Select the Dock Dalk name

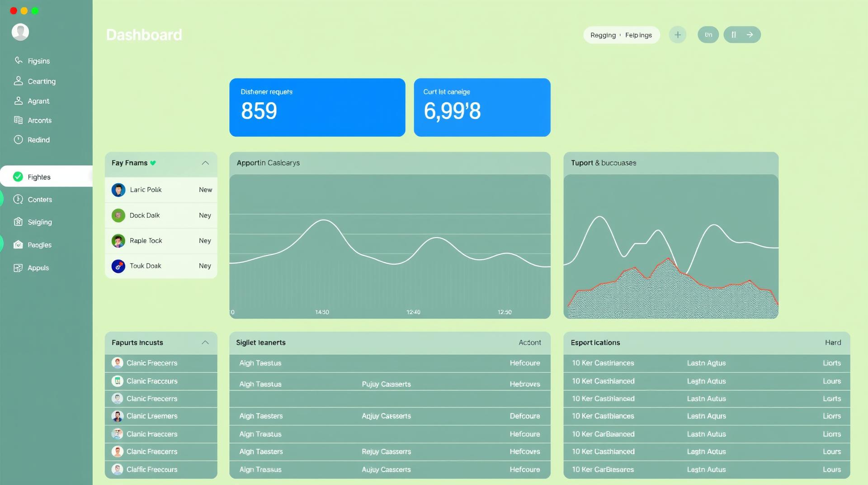tap(145, 215)
